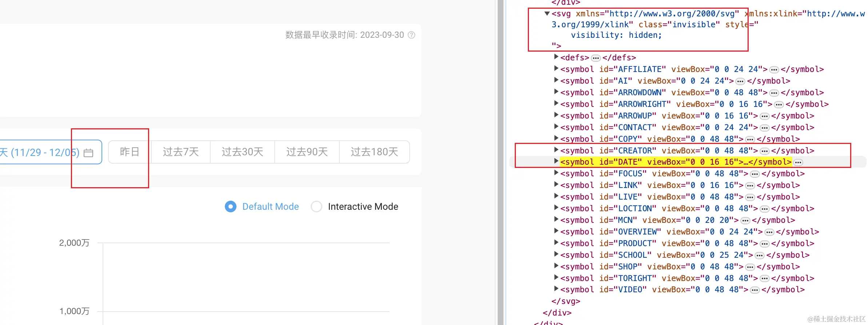Image resolution: width=868 pixels, height=325 pixels.
Task: Click the ellipsis badge in OVERVIEW row
Action: pyautogui.click(x=769, y=232)
